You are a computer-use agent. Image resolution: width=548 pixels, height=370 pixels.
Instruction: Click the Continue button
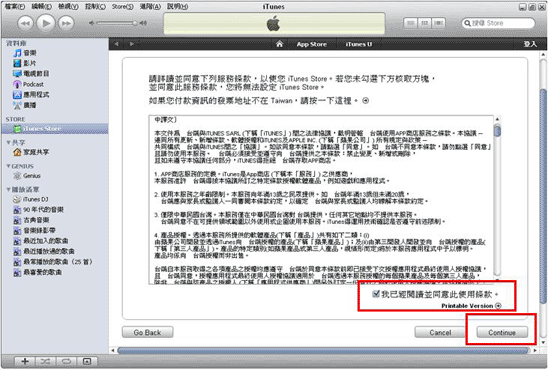pos(502,332)
